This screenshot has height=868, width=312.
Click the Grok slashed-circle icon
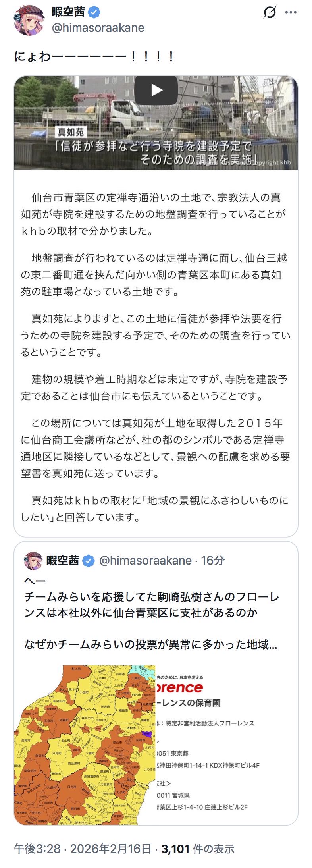coord(269,13)
